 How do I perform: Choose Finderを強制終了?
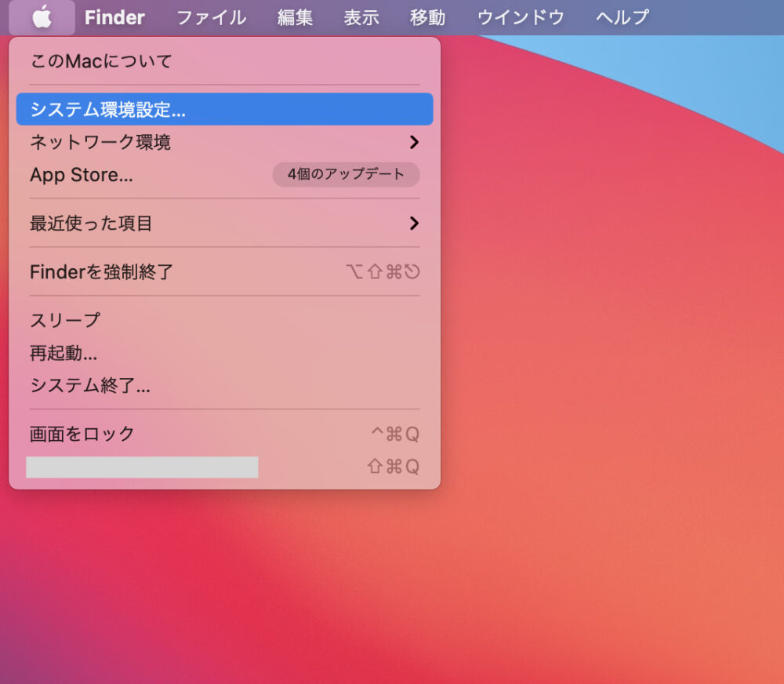[x=224, y=271]
